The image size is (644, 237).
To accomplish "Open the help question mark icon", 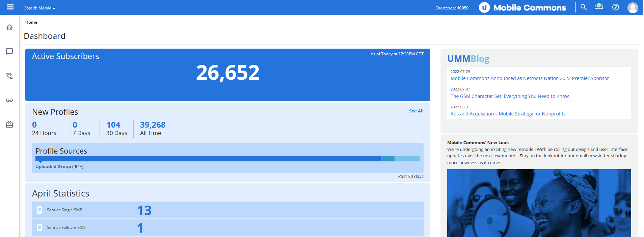I will point(616,7).
